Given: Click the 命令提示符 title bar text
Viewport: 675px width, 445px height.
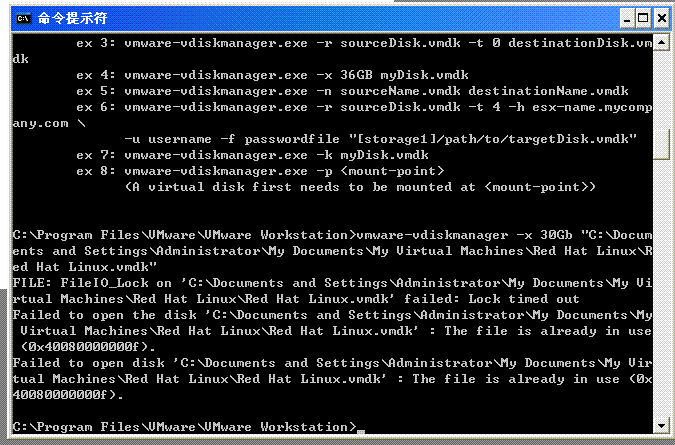Looking at the screenshot, I should click(72, 18).
